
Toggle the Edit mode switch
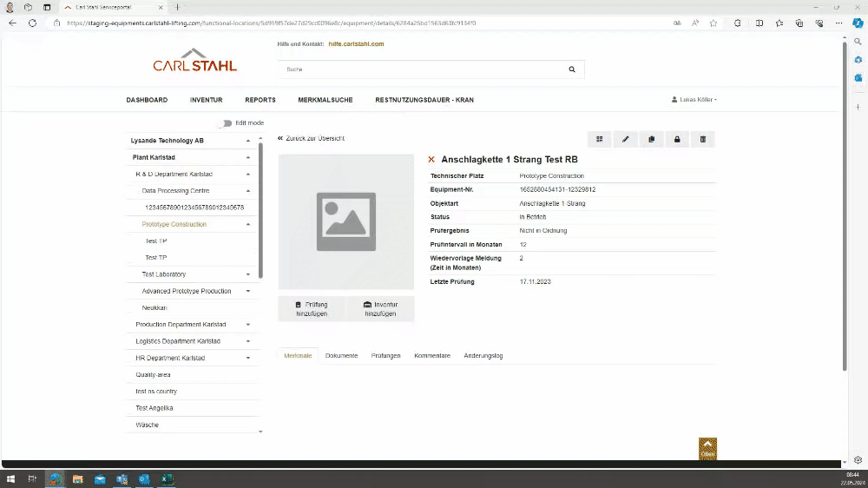(x=226, y=123)
